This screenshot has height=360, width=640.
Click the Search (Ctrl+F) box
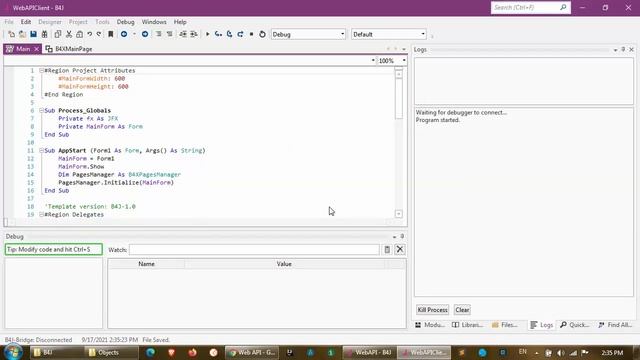pos(531,8)
